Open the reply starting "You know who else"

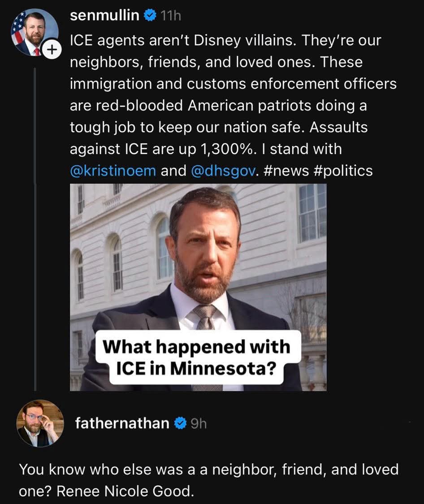(208, 480)
